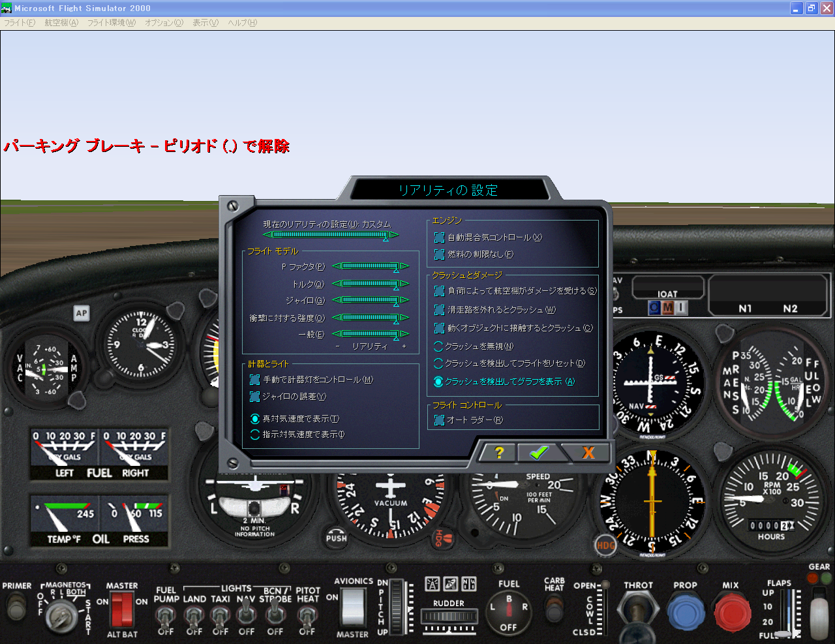The width and height of the screenshot is (835, 644).
Task: Turn the orange HDG knob beside the HSI
Action: click(x=606, y=545)
